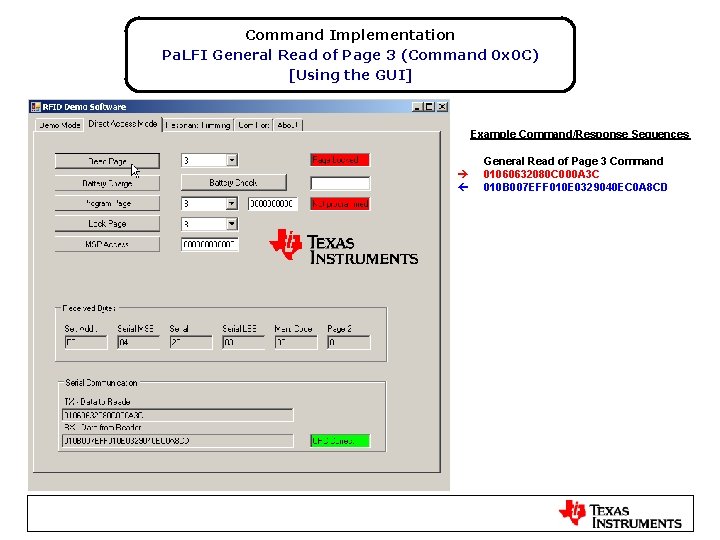
Task: Click command string 01060632080C000A3C
Action: pos(541,174)
